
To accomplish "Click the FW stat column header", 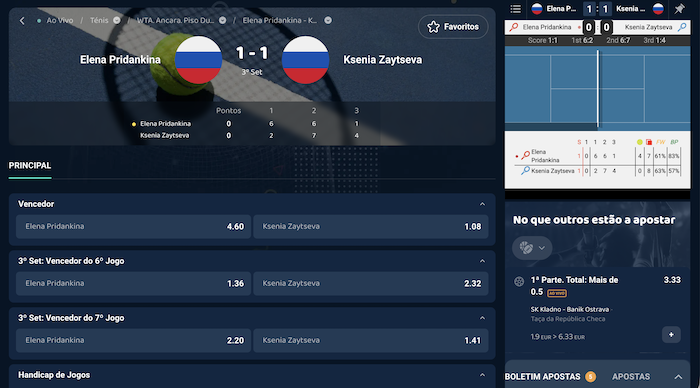I will pos(660,142).
